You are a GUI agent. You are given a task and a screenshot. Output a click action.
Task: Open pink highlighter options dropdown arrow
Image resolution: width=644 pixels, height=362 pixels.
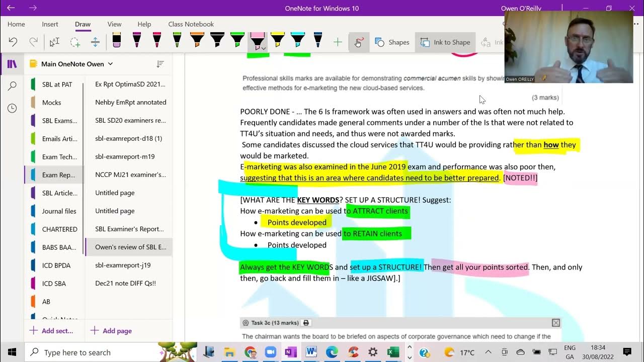(x=264, y=48)
